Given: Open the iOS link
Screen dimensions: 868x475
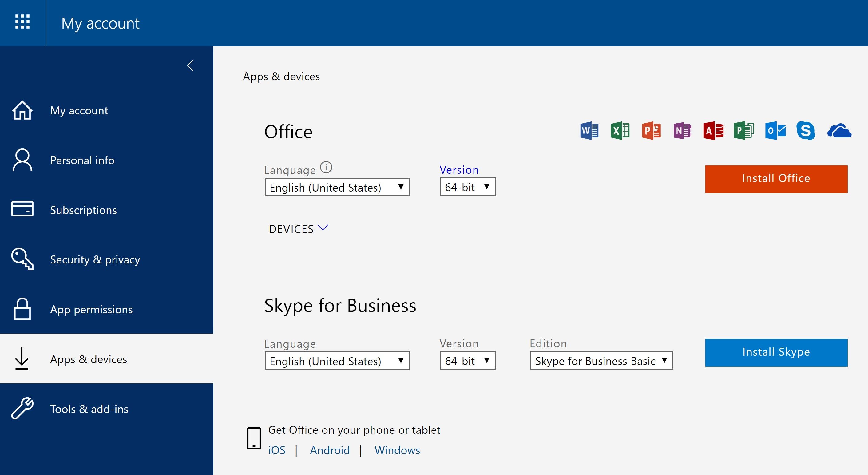Looking at the screenshot, I should [277, 450].
